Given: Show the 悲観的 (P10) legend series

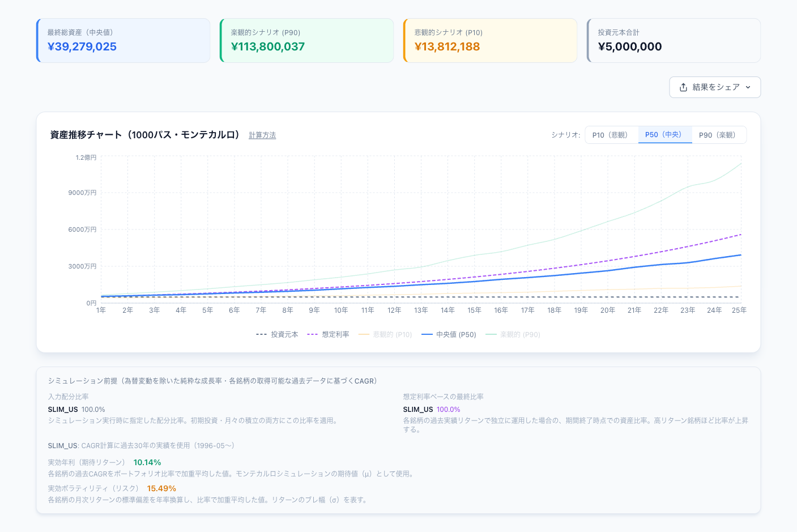Looking at the screenshot, I should 385,335.
